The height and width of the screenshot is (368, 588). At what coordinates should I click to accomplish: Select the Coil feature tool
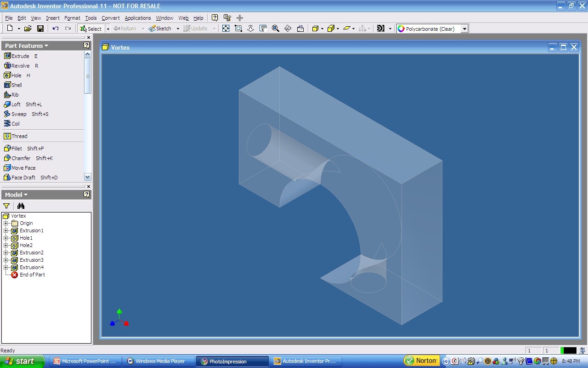[15, 124]
